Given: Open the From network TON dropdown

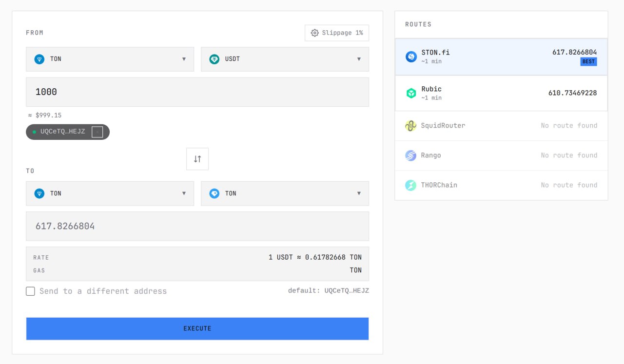Looking at the screenshot, I should [x=110, y=59].
